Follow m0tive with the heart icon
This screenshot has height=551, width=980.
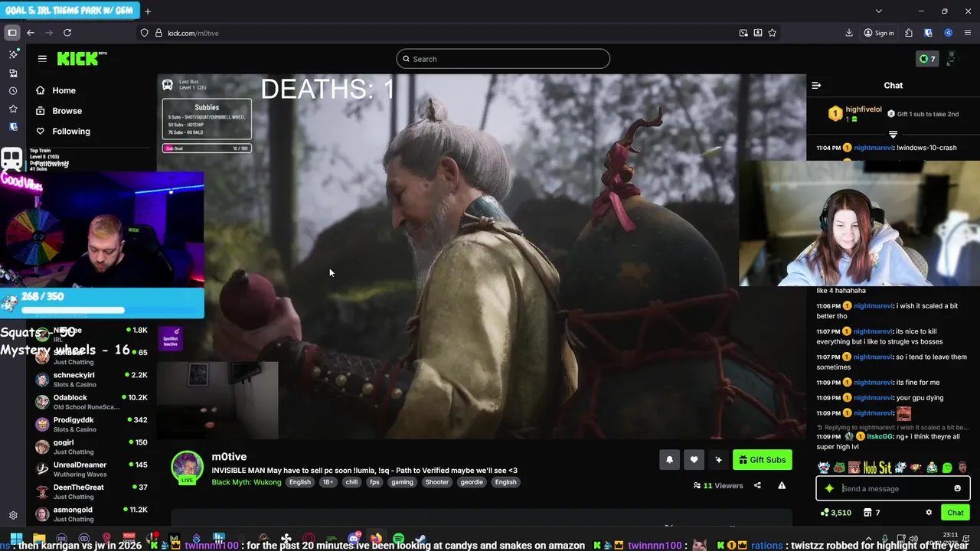[x=694, y=460]
